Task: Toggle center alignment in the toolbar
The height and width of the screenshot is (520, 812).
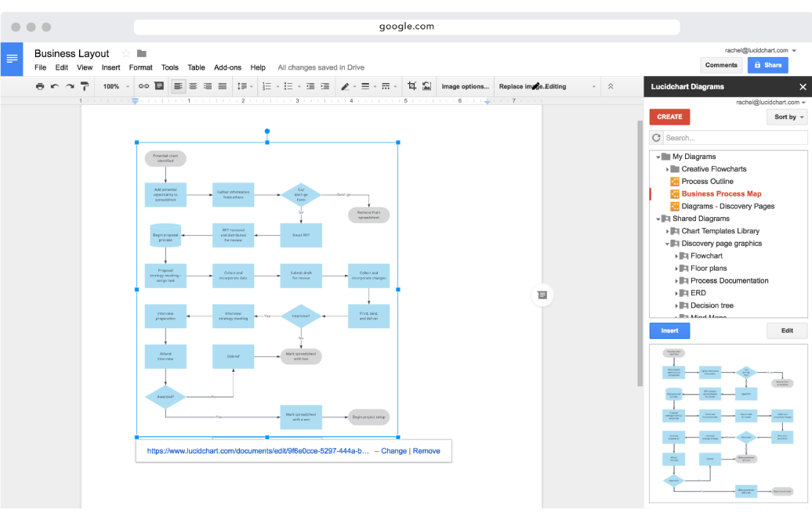Action: (x=193, y=86)
